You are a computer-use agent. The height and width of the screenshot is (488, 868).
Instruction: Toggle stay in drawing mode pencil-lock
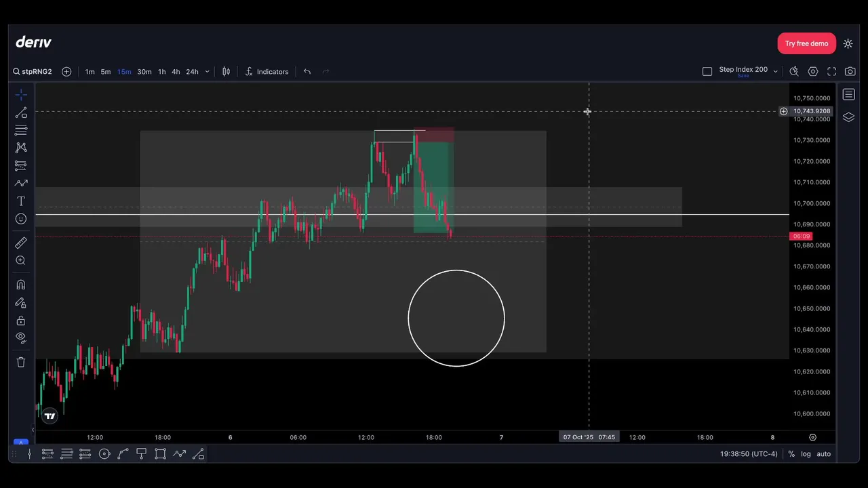pyautogui.click(x=21, y=303)
